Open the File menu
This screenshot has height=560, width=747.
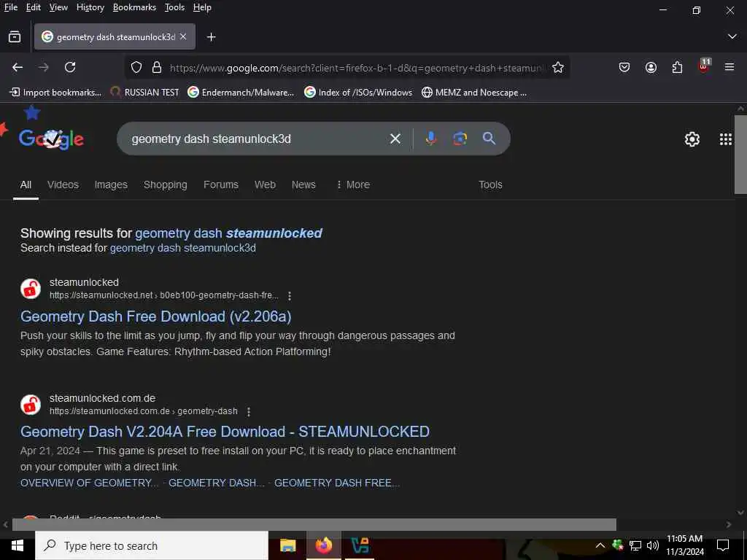click(x=11, y=7)
